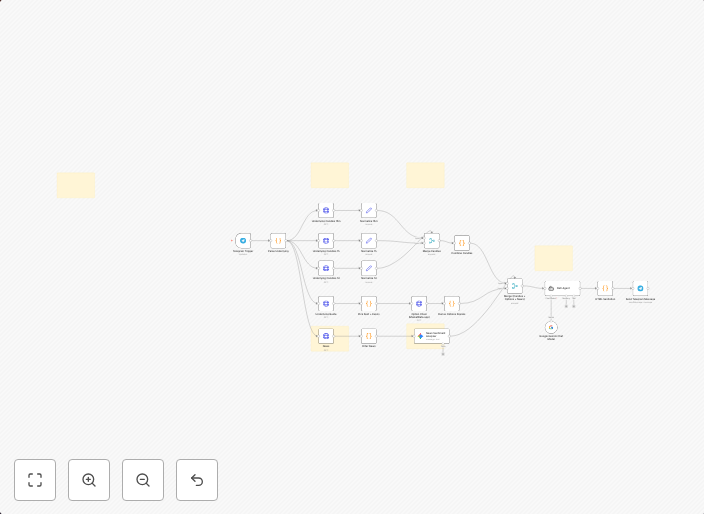Click the sticky note above SWI Agent
Image resolution: width=704 pixels, height=514 pixels.
point(554,258)
